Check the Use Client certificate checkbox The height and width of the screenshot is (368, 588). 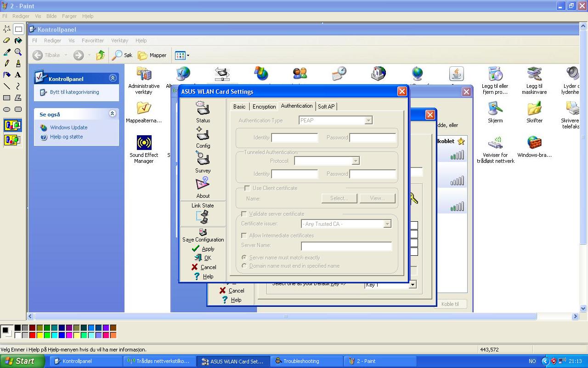pos(247,188)
